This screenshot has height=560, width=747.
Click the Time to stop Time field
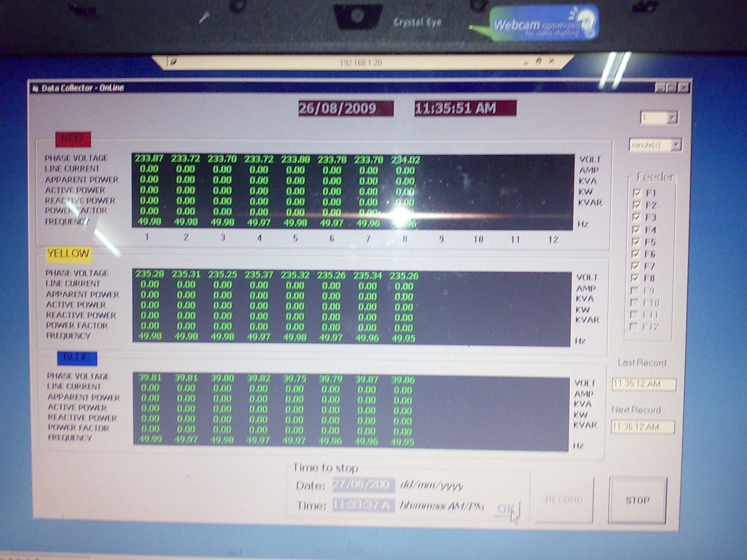pos(363,505)
